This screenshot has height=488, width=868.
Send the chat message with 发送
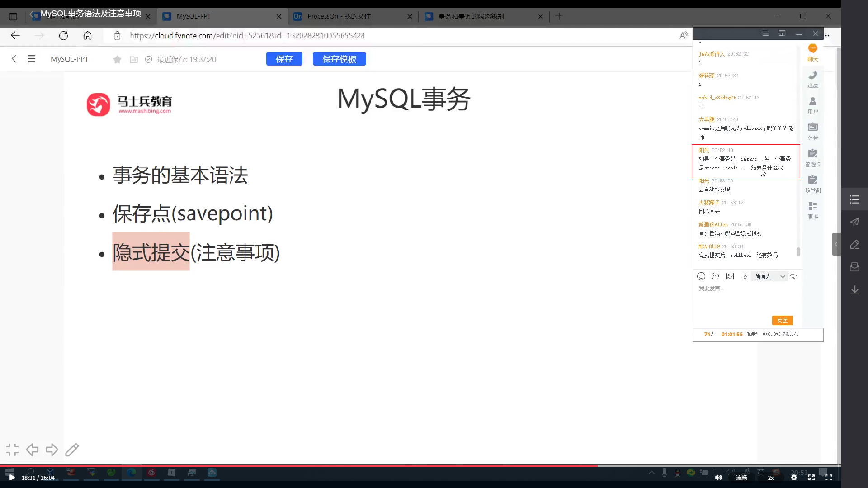782,320
